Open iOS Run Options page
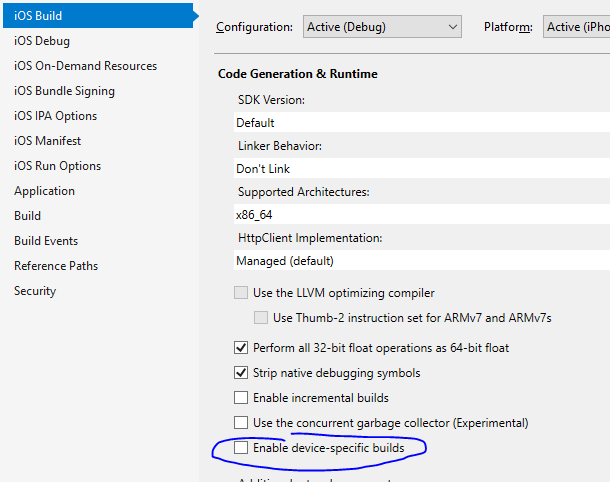 (58, 166)
